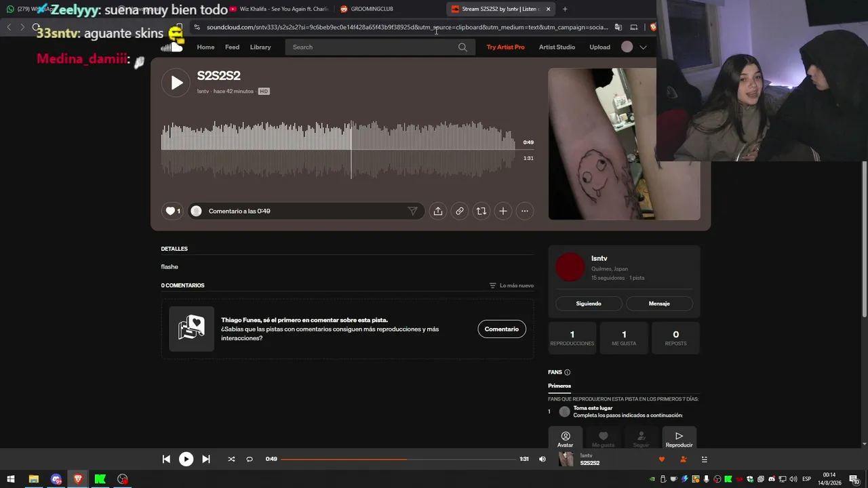
Task: Send the comment with the paper-plane icon
Action: click(x=412, y=211)
